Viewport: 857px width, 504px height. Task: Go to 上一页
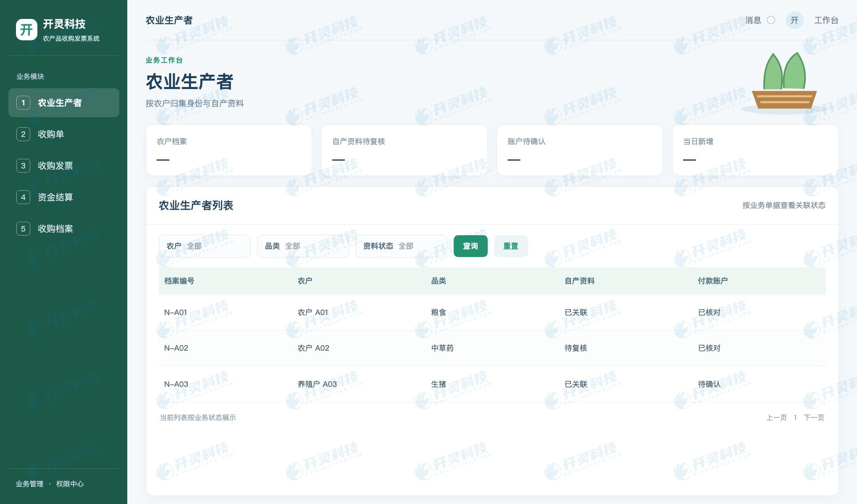pyautogui.click(x=776, y=417)
